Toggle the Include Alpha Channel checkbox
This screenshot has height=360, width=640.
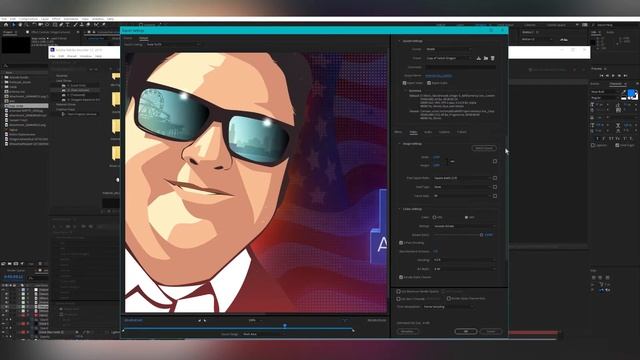tap(401, 277)
